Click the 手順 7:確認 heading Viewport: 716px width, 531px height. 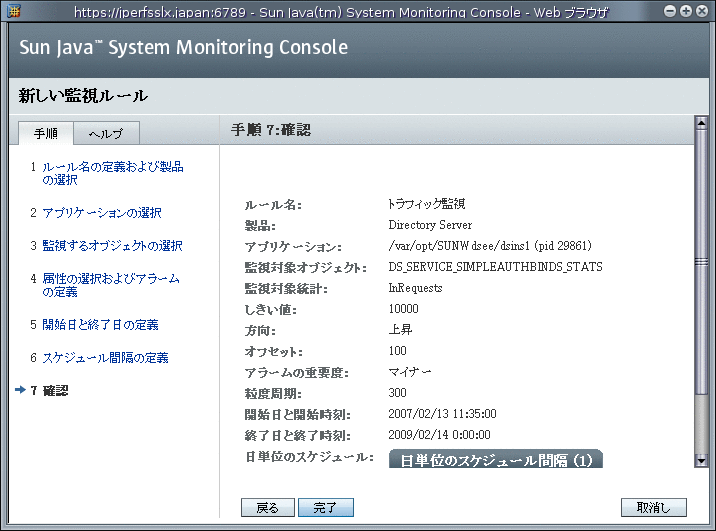pyautogui.click(x=271, y=130)
